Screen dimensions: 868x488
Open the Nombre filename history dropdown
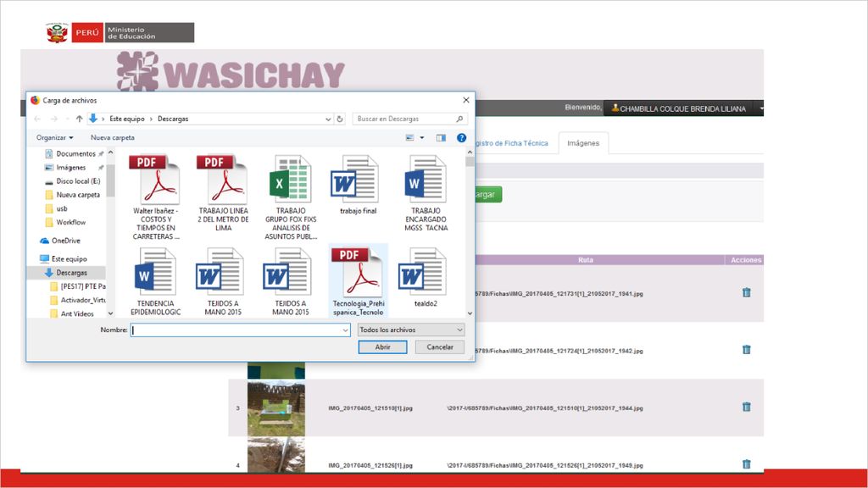tap(346, 330)
